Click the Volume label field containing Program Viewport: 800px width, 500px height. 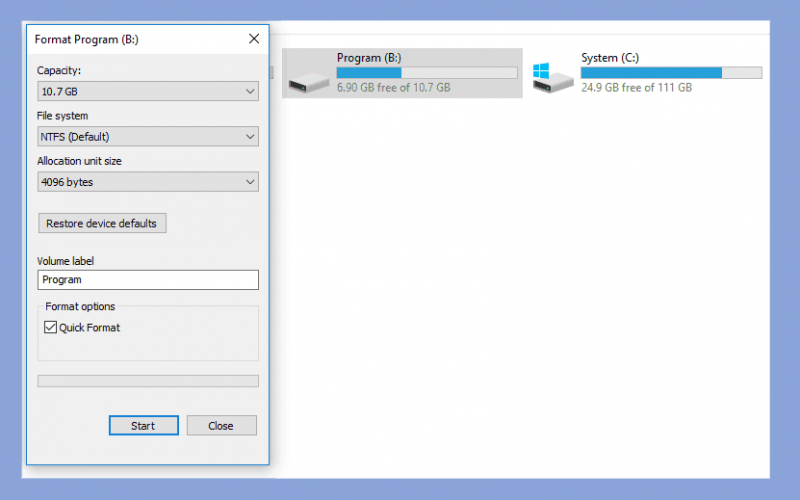pyautogui.click(x=148, y=280)
